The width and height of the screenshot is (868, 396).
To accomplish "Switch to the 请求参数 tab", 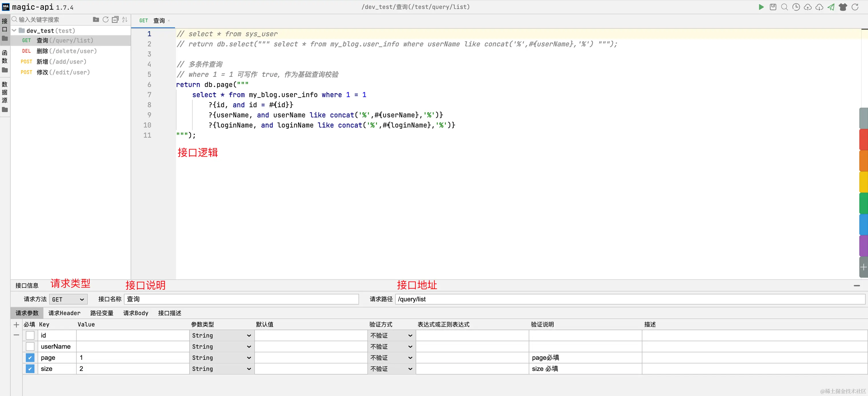I will coord(27,313).
